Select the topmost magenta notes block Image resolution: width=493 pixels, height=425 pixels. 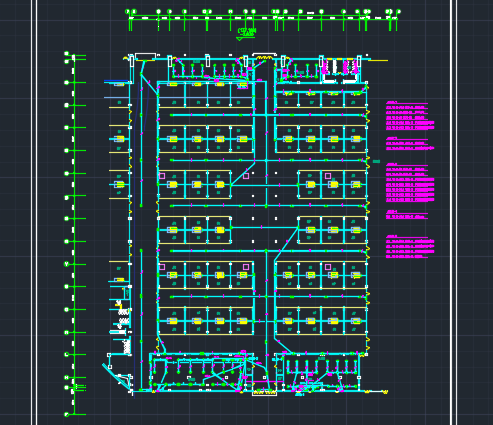[410, 115]
